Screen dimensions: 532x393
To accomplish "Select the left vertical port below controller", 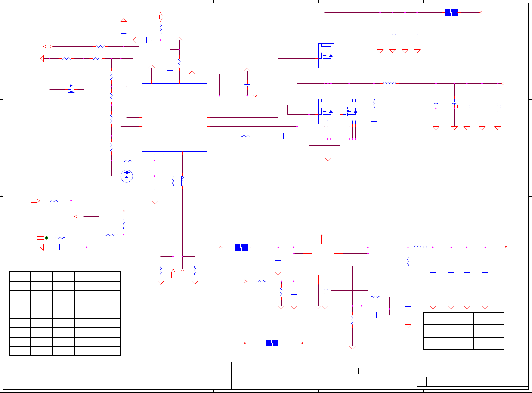I will point(173,274).
